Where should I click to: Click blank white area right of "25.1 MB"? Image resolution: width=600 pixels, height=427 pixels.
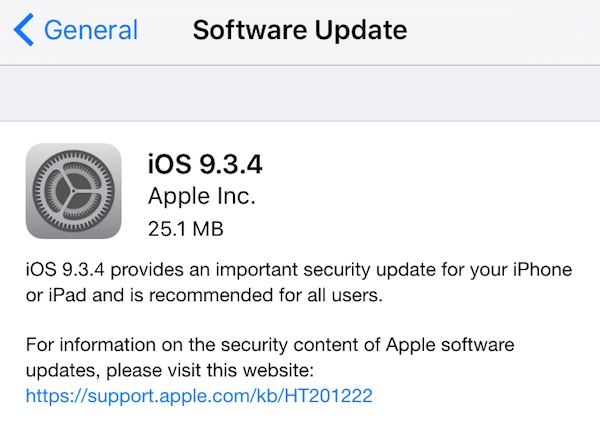click(420, 228)
